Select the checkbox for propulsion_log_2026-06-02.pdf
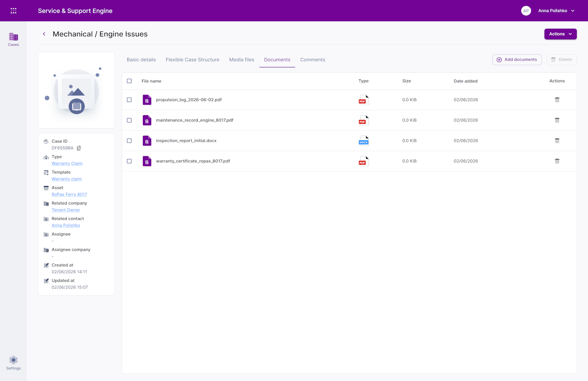588x381 pixels. 129,100
